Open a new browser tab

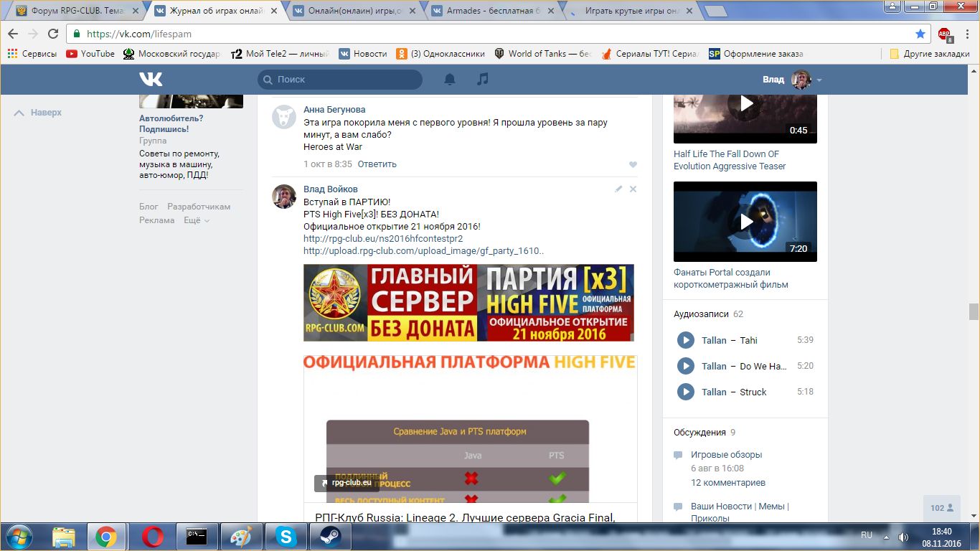(715, 11)
